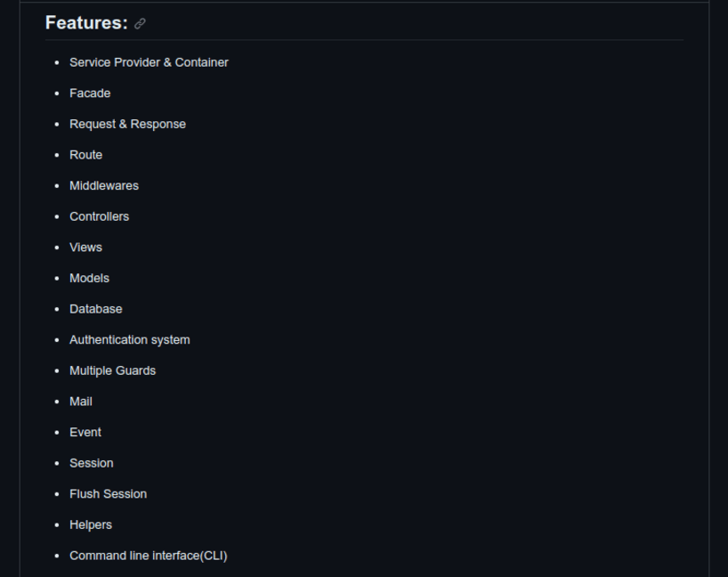
Task: Click the Features heading text
Action: [x=86, y=23]
